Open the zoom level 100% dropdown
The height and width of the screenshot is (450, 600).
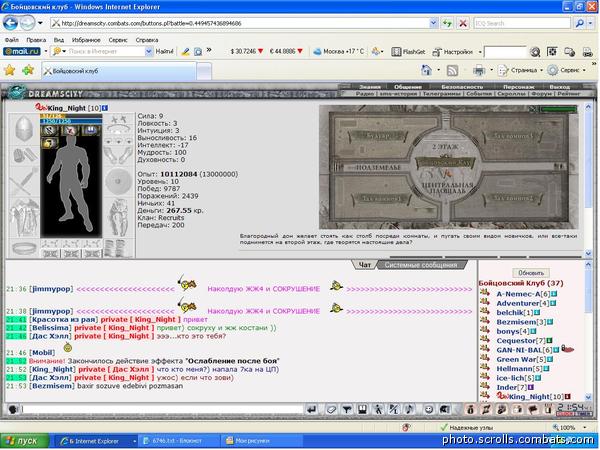click(584, 427)
